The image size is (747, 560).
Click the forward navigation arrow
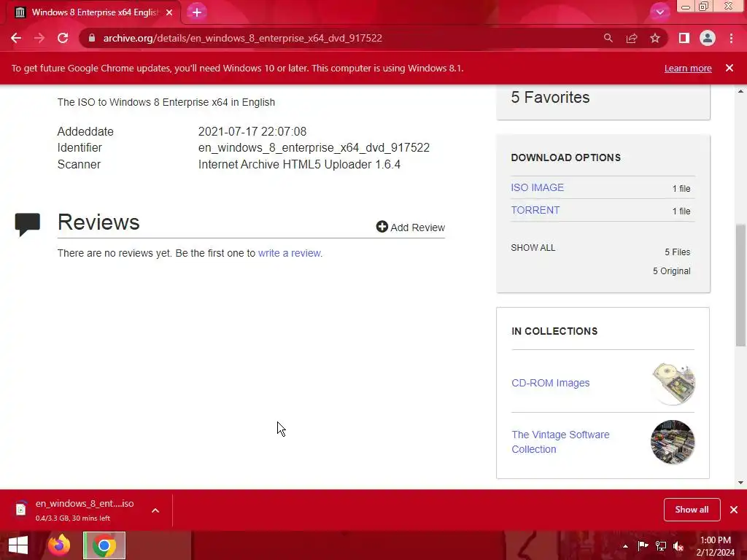(x=39, y=38)
